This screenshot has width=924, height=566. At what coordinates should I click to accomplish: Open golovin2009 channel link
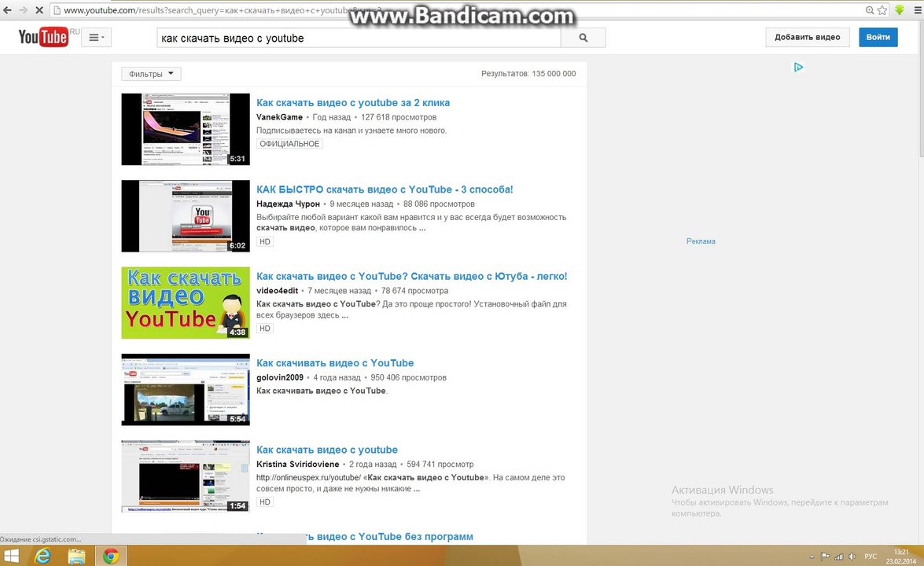pyautogui.click(x=280, y=377)
